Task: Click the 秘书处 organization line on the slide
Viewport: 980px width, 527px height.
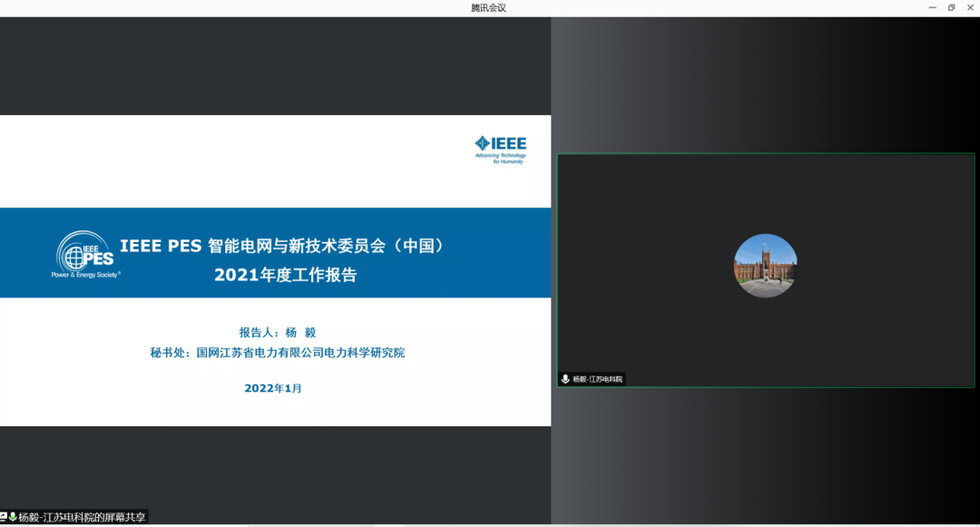Action: click(x=278, y=353)
